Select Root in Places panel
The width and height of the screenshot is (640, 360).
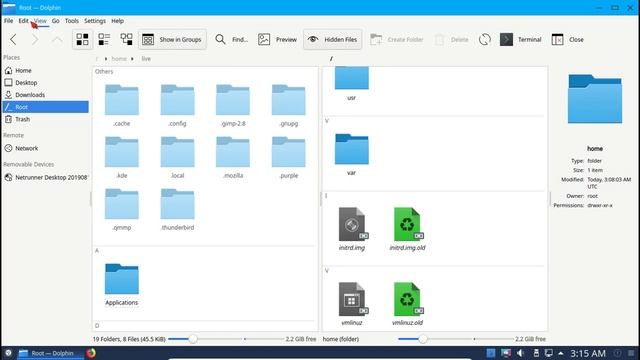click(x=45, y=107)
